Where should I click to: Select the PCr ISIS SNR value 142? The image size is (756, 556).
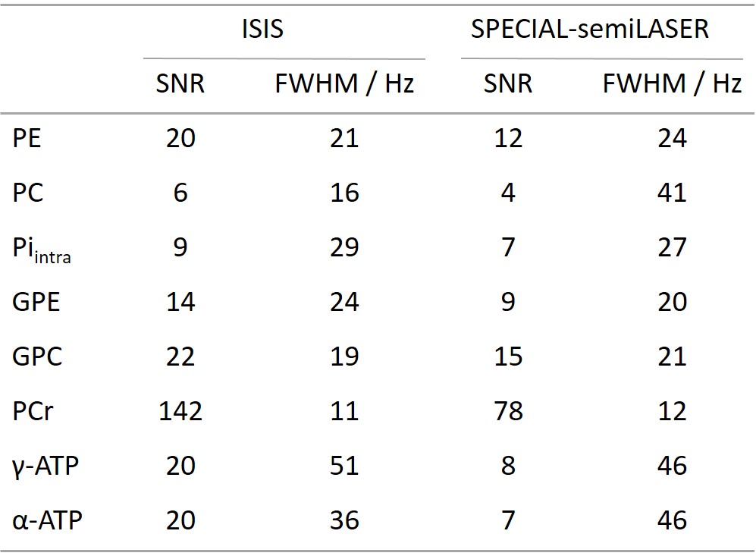coord(180,411)
